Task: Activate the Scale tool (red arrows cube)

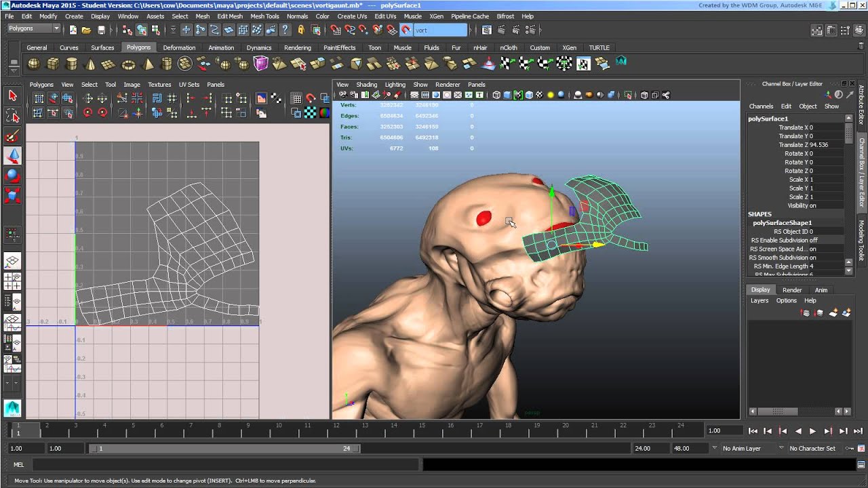Action: click(x=12, y=195)
